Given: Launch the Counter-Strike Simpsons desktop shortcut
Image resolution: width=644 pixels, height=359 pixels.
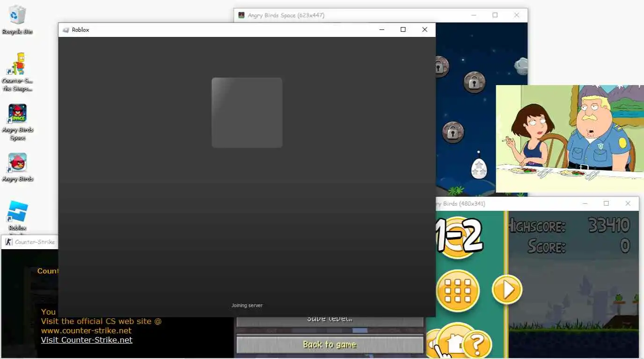Looking at the screenshot, I should coord(17,72).
